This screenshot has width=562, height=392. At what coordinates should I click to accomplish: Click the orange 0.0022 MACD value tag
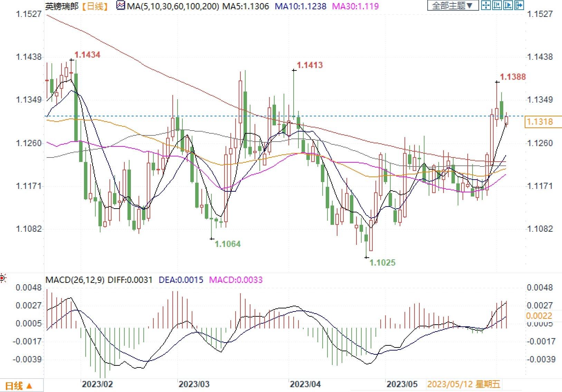pyautogui.click(x=539, y=316)
